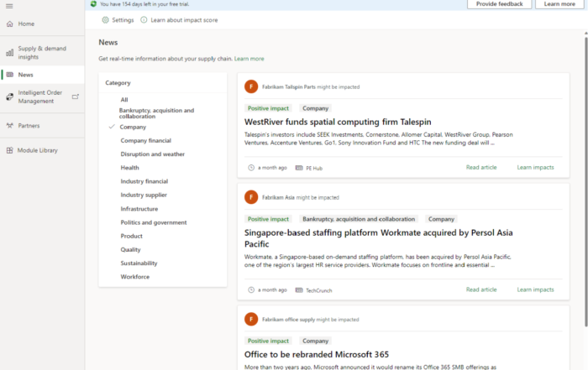Click the impact score info icon
Screen dimensions: 588x370
[144, 20]
